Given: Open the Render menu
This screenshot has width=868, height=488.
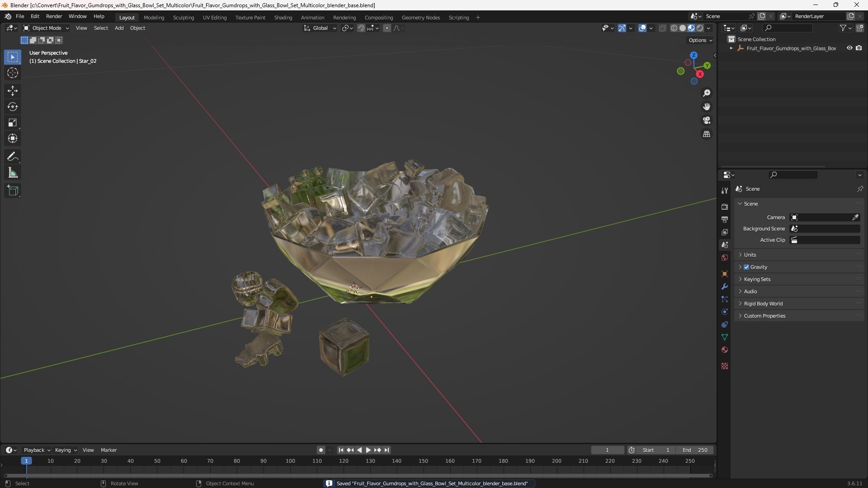Looking at the screenshot, I should [54, 16].
